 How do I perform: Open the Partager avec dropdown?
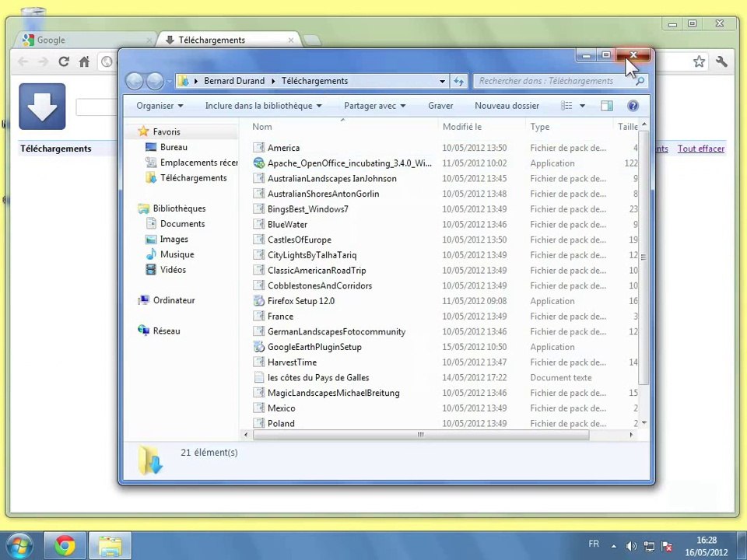point(374,106)
